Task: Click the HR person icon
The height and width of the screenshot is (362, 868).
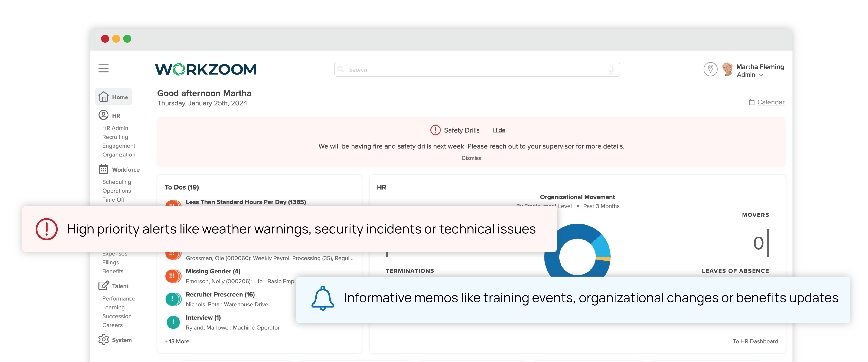Action: (x=103, y=115)
